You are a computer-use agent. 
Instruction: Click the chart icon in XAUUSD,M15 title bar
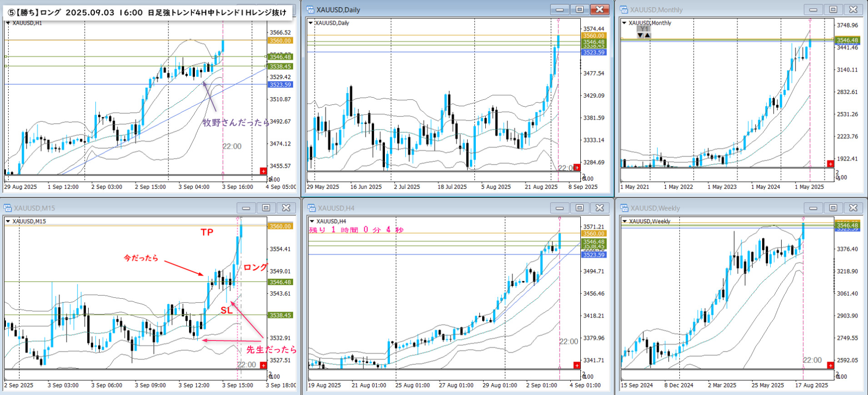point(8,208)
